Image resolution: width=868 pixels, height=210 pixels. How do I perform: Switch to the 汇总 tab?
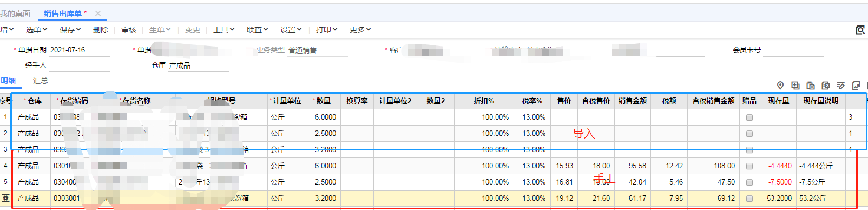[41, 81]
